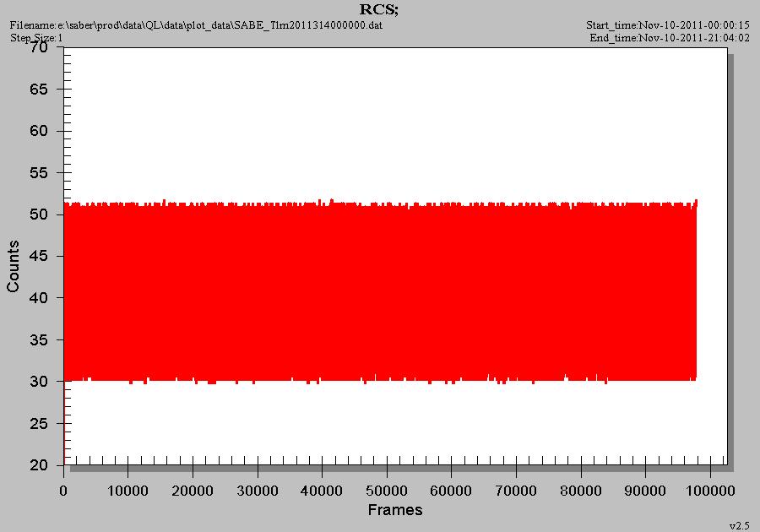Click the "Frames" x-axis label
760x532 pixels.
click(395, 510)
